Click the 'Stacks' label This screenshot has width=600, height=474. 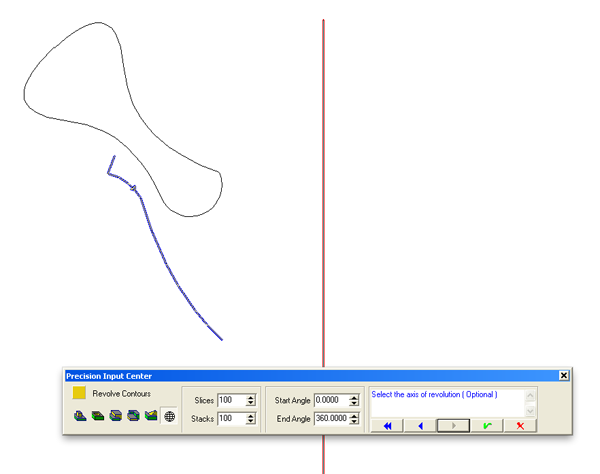pyautogui.click(x=202, y=419)
